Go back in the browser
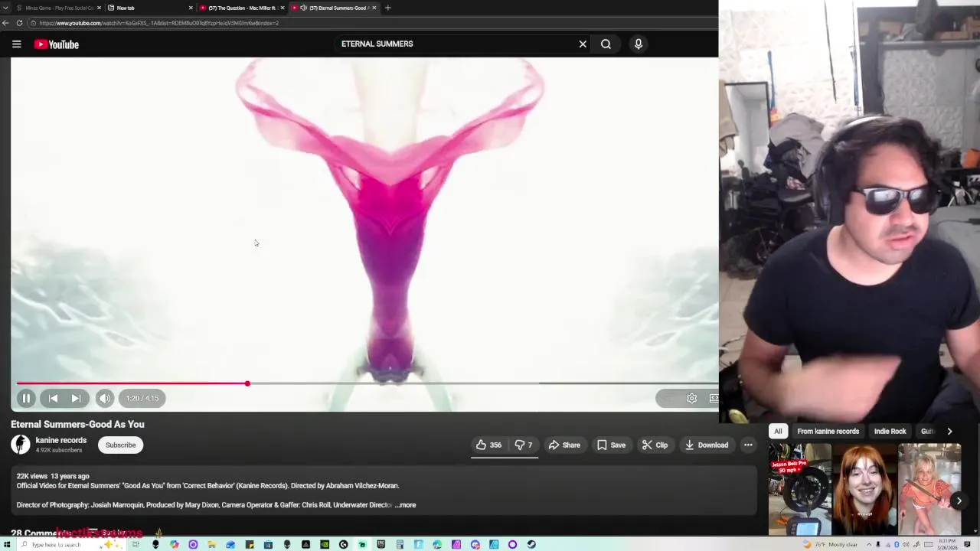This screenshot has height=551, width=980. 6,23
